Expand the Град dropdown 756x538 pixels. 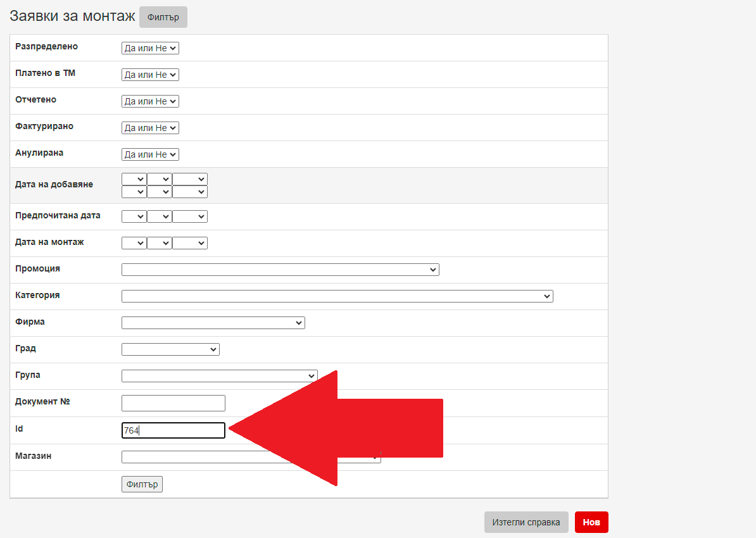click(171, 349)
